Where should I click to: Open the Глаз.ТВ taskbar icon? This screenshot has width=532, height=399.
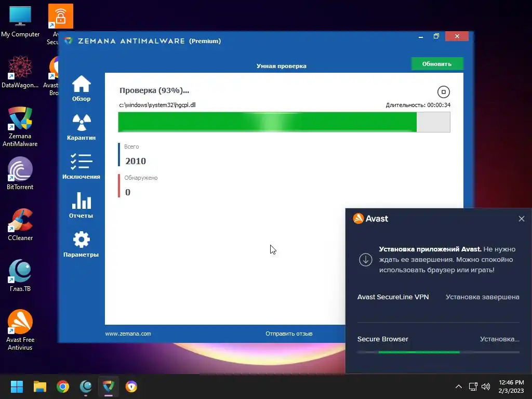click(86, 387)
